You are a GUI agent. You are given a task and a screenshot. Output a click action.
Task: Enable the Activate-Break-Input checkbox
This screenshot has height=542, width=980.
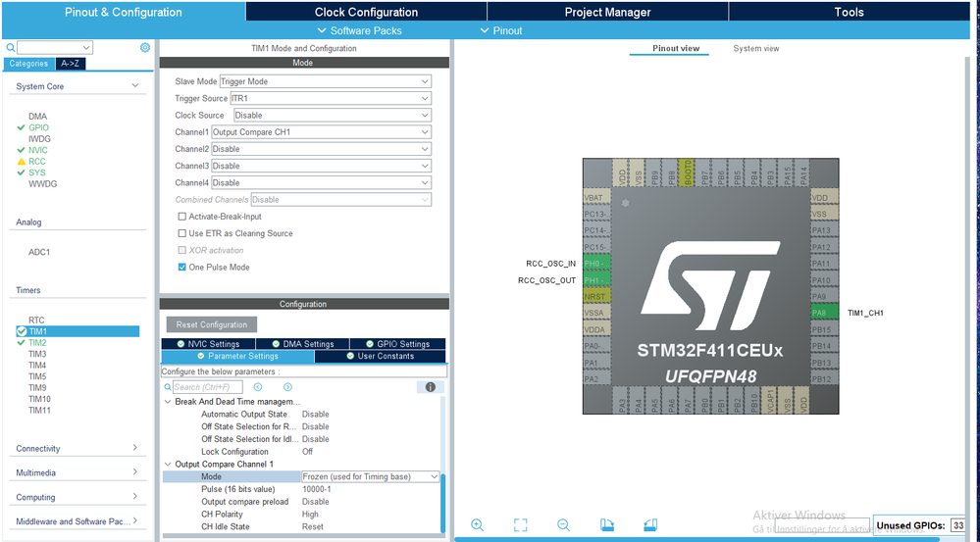(181, 217)
